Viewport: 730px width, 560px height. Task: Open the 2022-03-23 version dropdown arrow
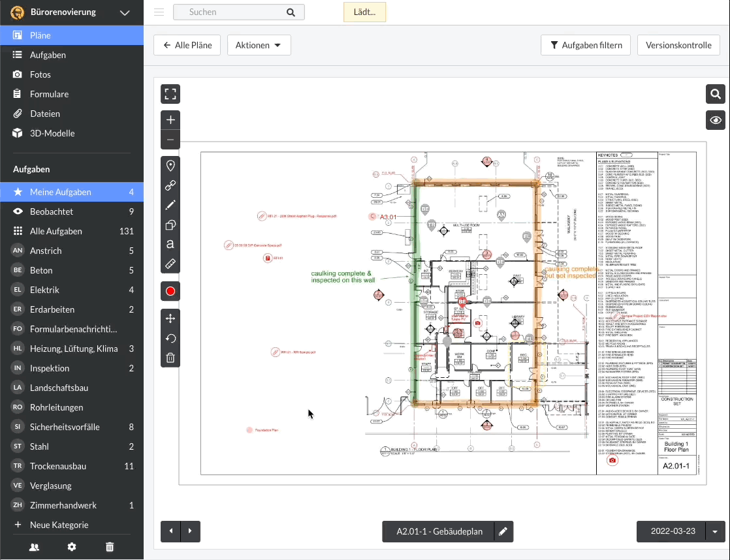(x=715, y=532)
